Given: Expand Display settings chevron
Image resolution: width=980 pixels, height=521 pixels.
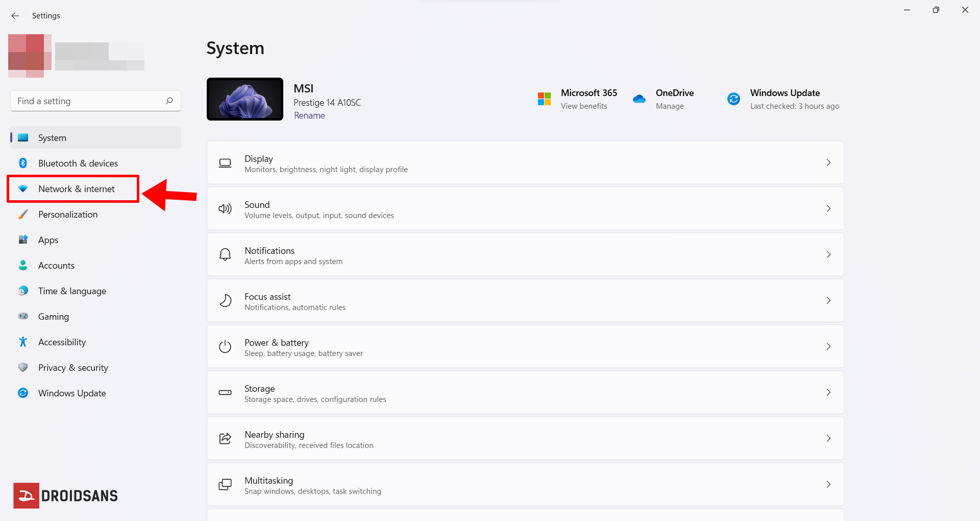Looking at the screenshot, I should point(828,162).
